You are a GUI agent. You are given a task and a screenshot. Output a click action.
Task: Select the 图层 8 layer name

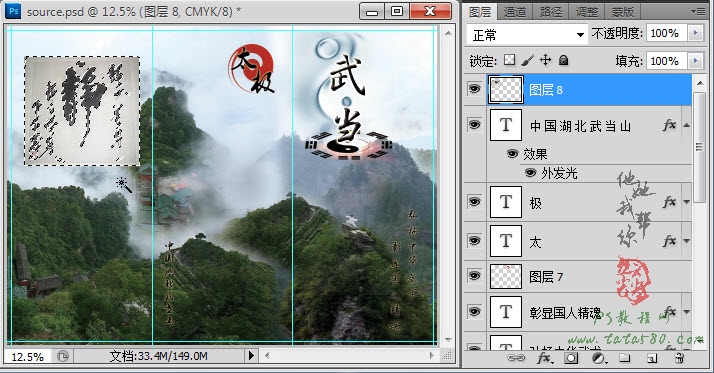pyautogui.click(x=546, y=90)
